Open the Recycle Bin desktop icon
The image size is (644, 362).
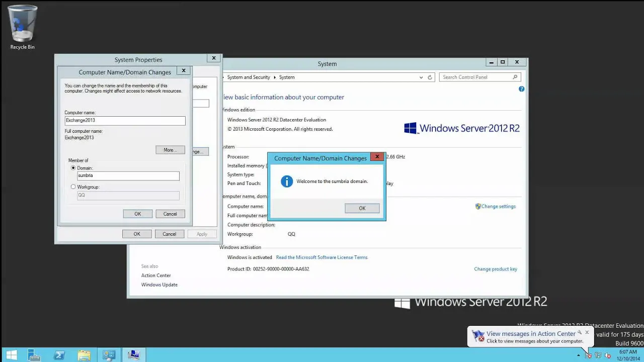(22, 27)
